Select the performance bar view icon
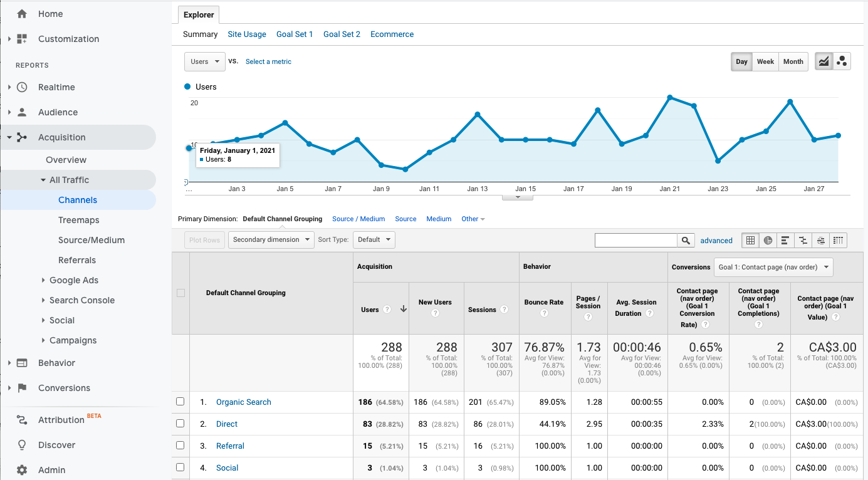 785,240
